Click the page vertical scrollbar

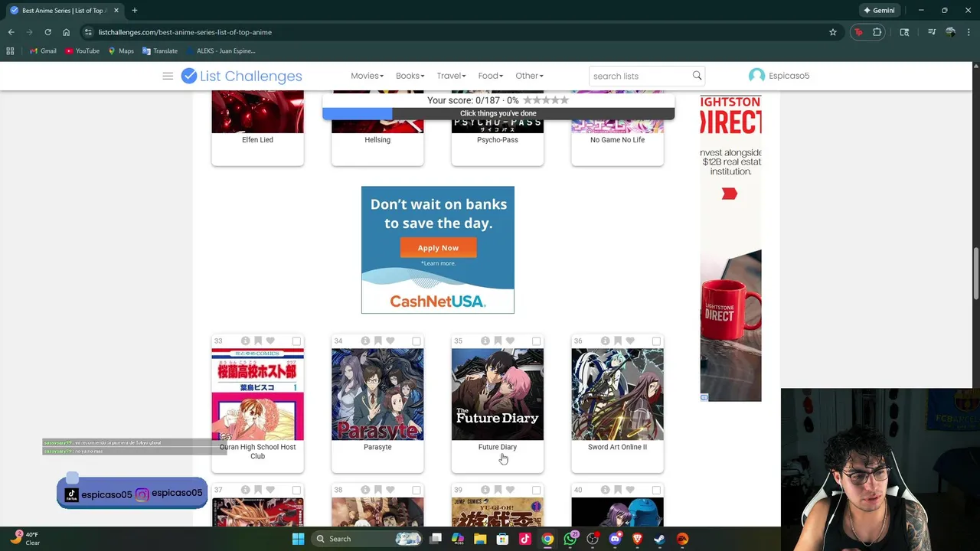975,274
